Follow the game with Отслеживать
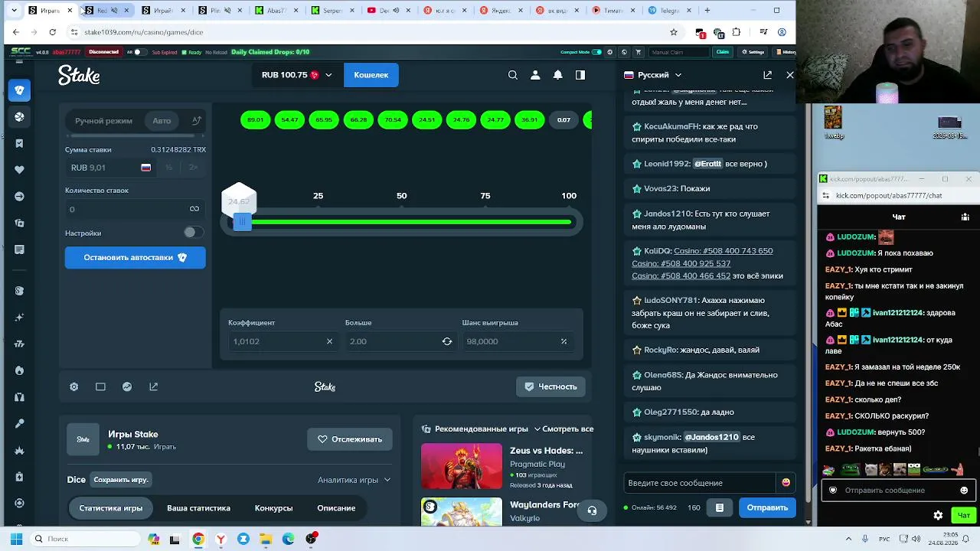 (x=350, y=439)
